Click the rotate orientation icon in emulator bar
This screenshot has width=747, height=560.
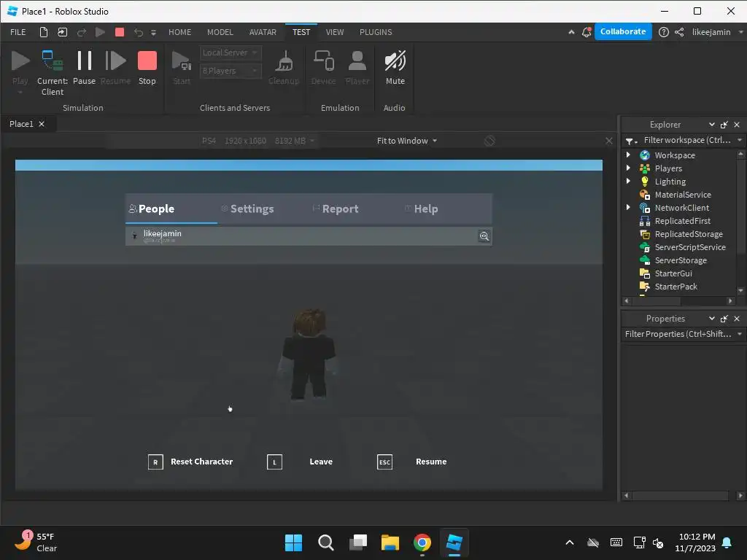pos(489,141)
